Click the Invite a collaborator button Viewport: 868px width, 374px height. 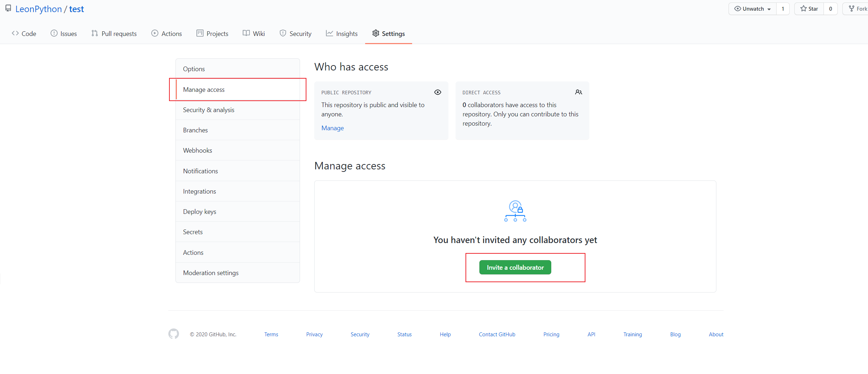pos(515,268)
